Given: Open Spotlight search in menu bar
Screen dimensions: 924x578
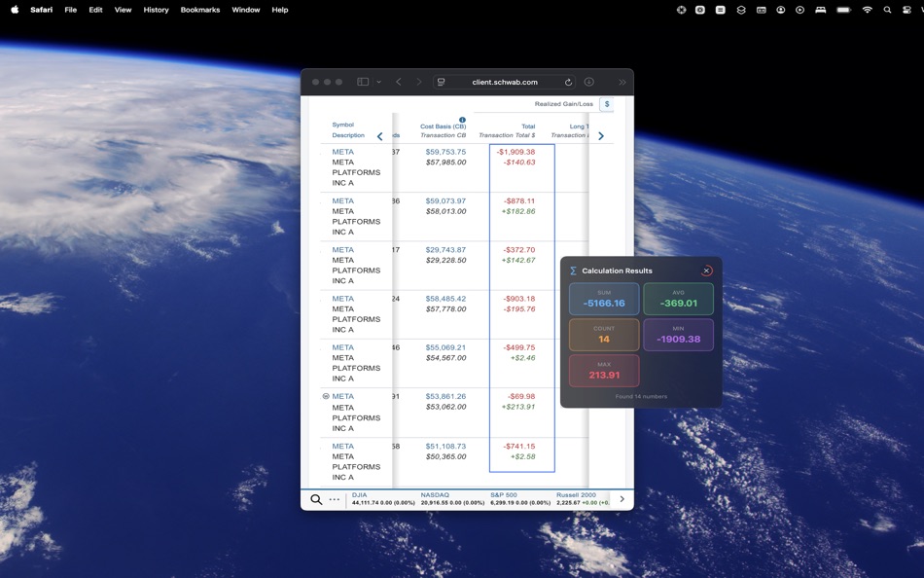Looking at the screenshot, I should (887, 10).
